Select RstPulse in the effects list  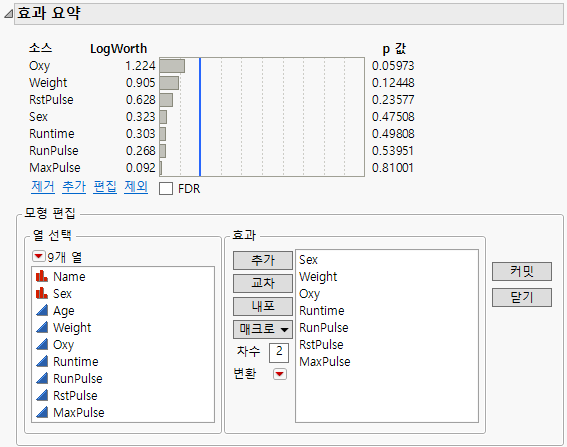(321, 345)
